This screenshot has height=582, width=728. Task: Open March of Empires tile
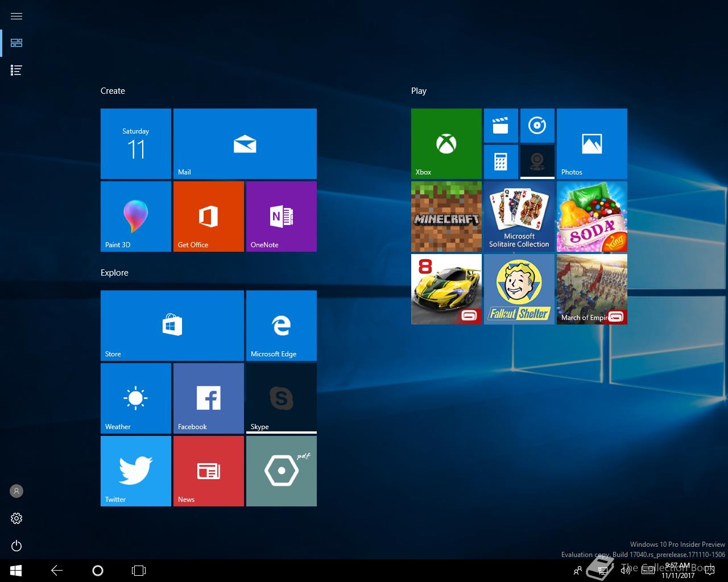(592, 289)
